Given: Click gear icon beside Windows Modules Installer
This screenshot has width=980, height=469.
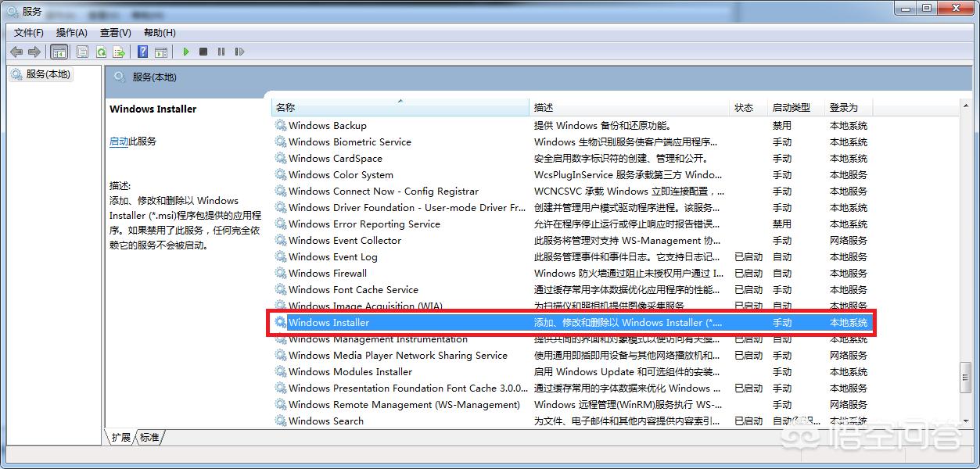Looking at the screenshot, I should (x=280, y=371).
